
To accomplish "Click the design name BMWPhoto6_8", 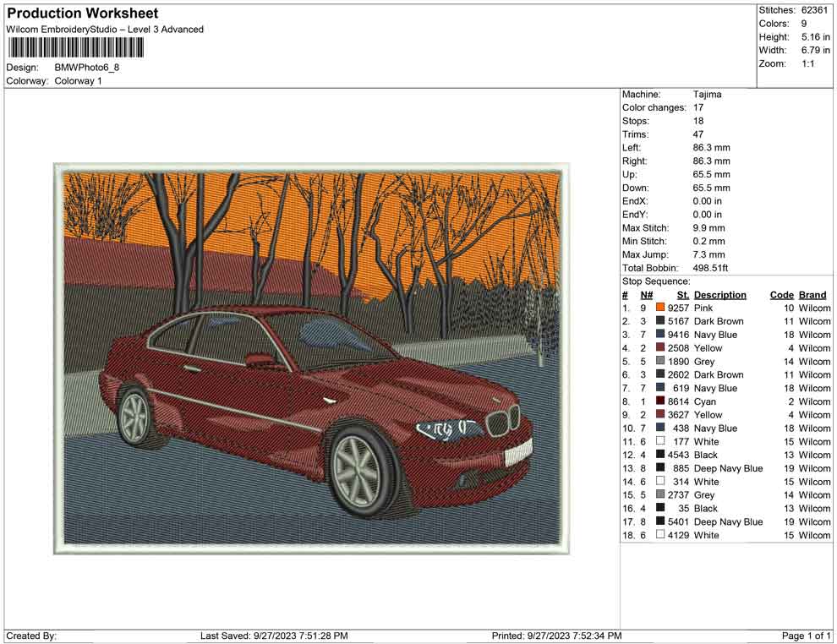I will [x=86, y=68].
